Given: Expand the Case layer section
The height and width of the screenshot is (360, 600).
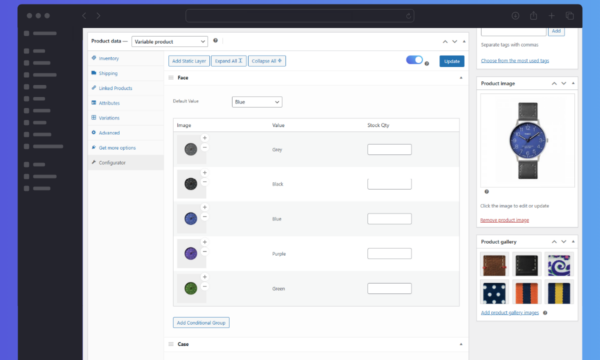Looking at the screenshot, I should (x=461, y=344).
